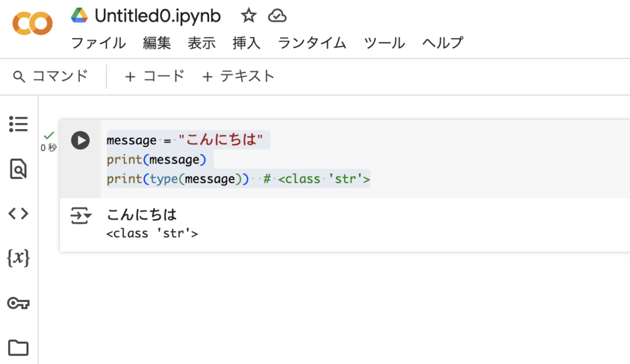Viewport: 630px width, 364px height.
Task: Open the コマンド search palette
Action: 50,76
